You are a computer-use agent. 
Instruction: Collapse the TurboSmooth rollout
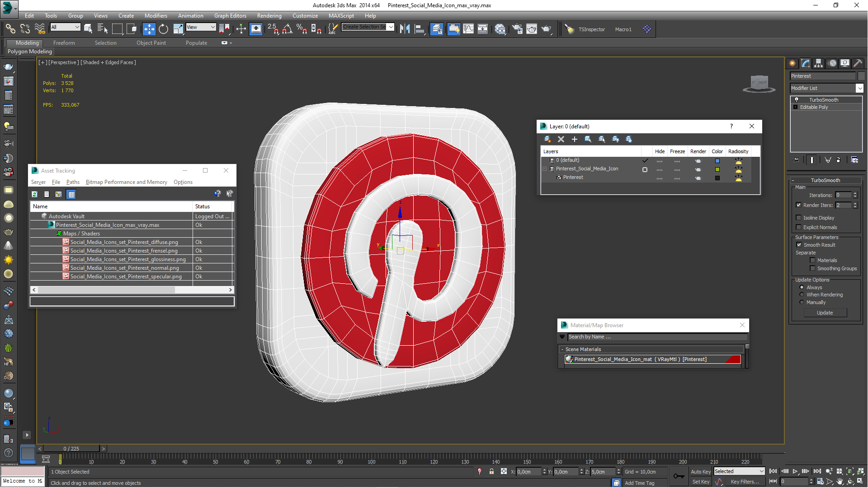825,180
